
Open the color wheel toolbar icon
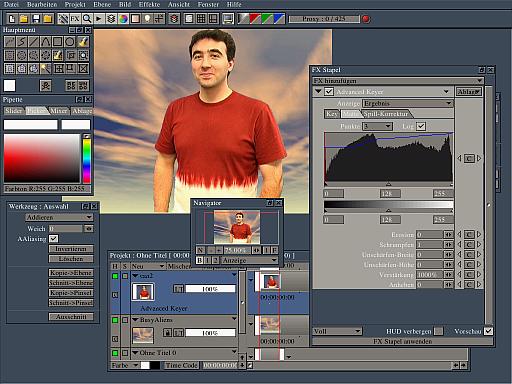coord(123,19)
